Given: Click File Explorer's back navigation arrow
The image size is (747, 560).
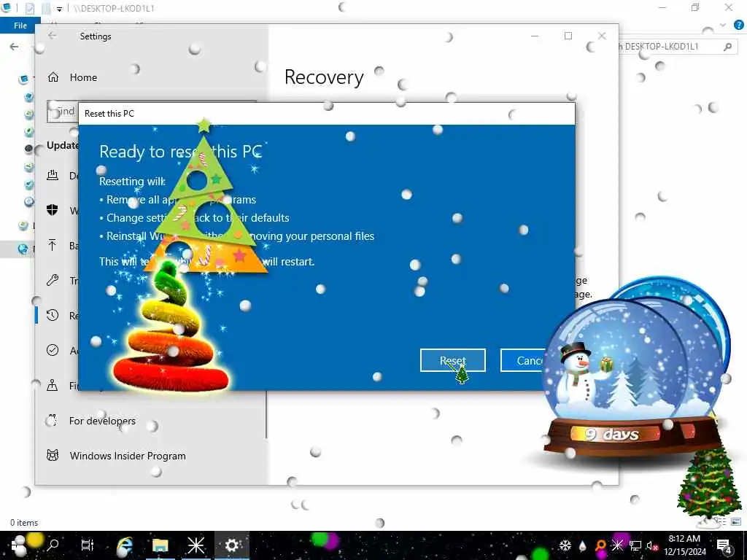Looking at the screenshot, I should 15,47.
